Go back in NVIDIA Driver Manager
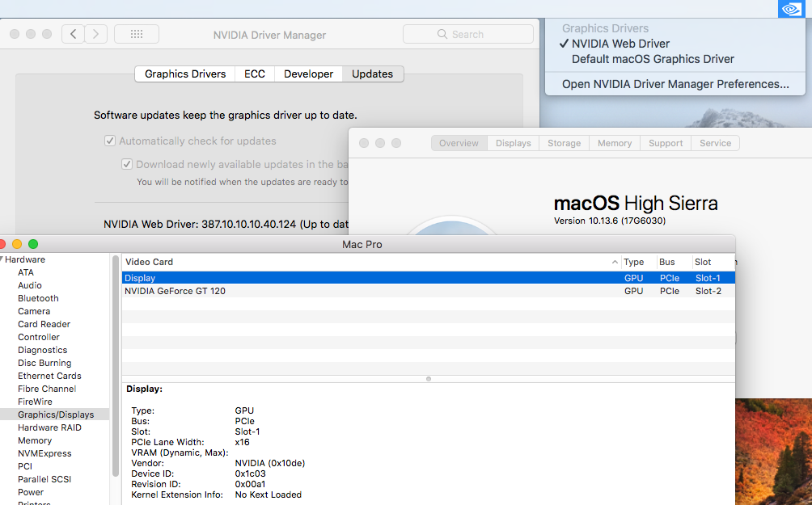The height and width of the screenshot is (505, 812). [73, 34]
